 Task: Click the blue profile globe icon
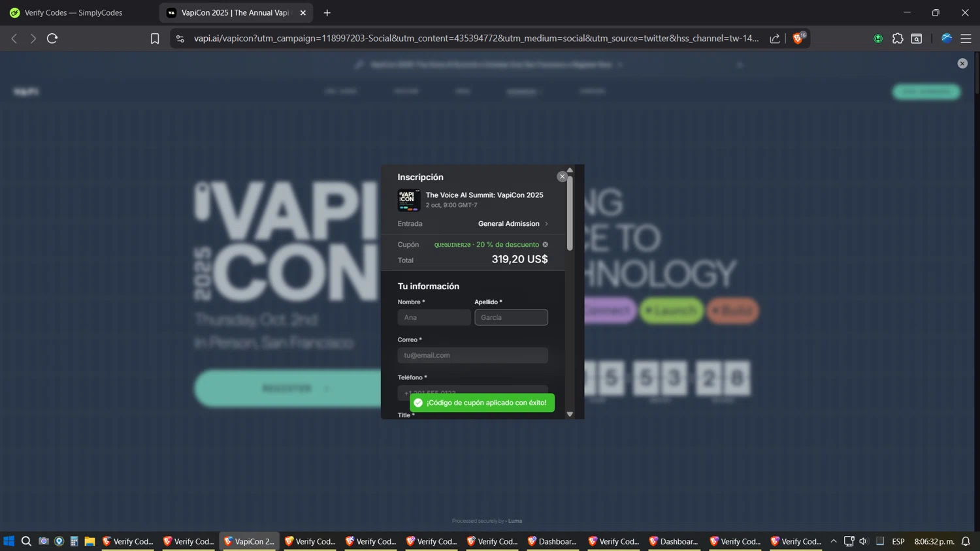coord(947,39)
